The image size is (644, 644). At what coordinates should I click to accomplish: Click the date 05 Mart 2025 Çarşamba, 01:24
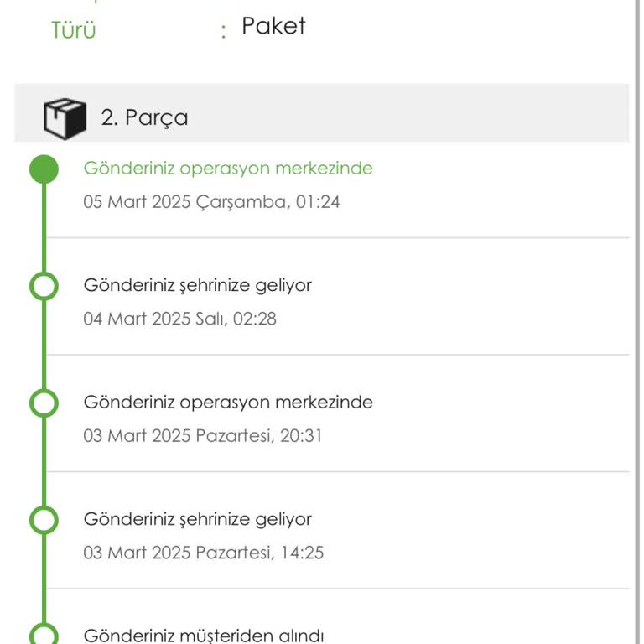tap(211, 202)
